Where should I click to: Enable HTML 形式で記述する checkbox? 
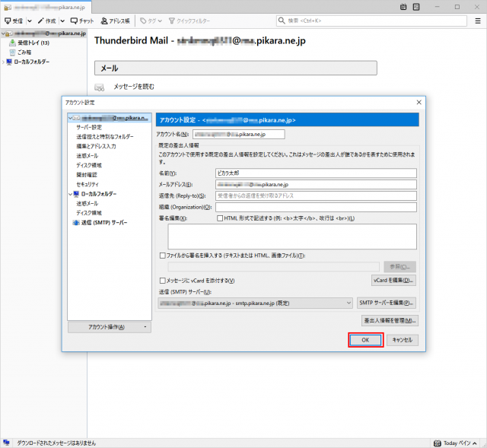pos(220,218)
